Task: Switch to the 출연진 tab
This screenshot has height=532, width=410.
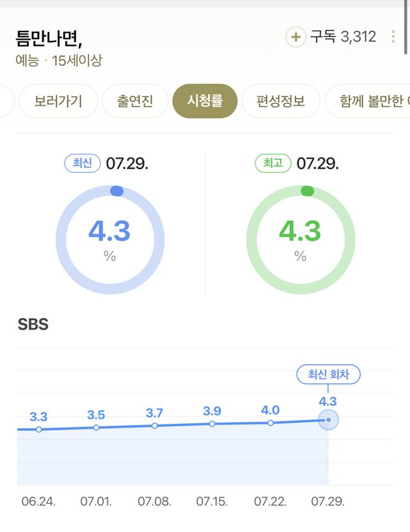Action: pos(135,101)
